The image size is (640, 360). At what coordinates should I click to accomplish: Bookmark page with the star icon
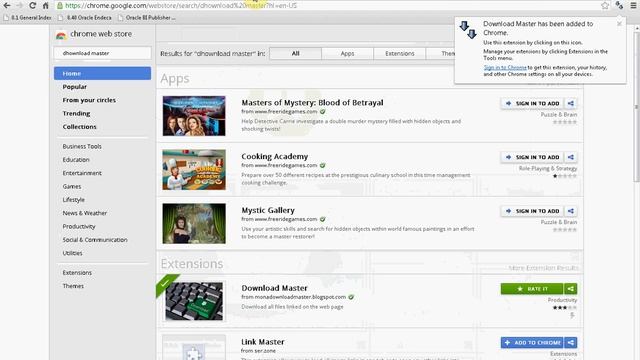click(605, 5)
